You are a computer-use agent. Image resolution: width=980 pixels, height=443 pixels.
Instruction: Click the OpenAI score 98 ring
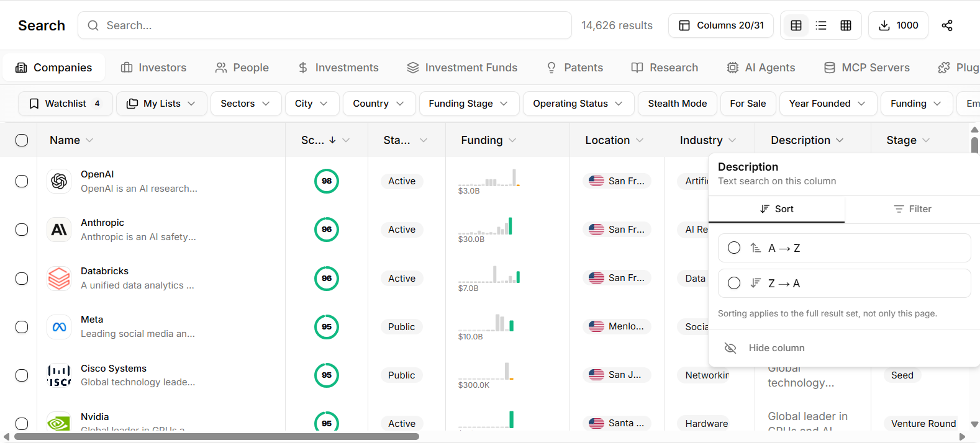point(327,181)
